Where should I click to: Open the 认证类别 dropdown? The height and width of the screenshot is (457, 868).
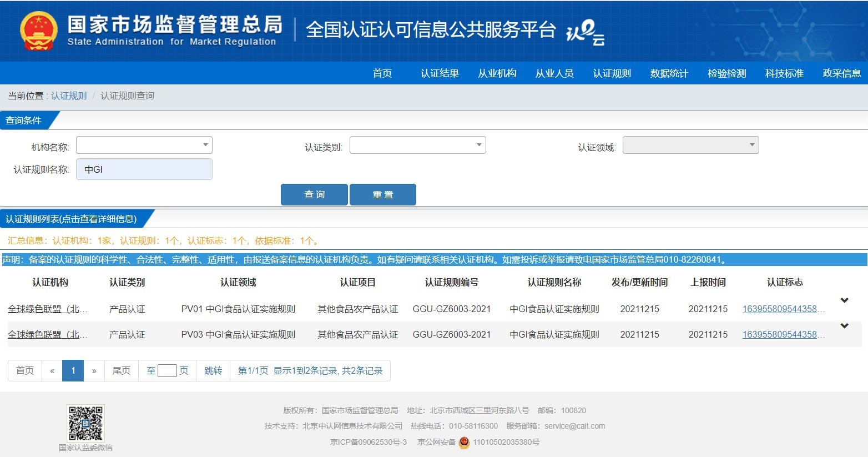[x=417, y=145]
